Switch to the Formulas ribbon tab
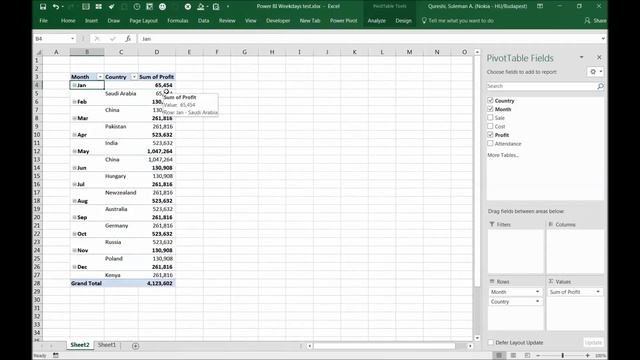640x360 pixels. tap(178, 20)
